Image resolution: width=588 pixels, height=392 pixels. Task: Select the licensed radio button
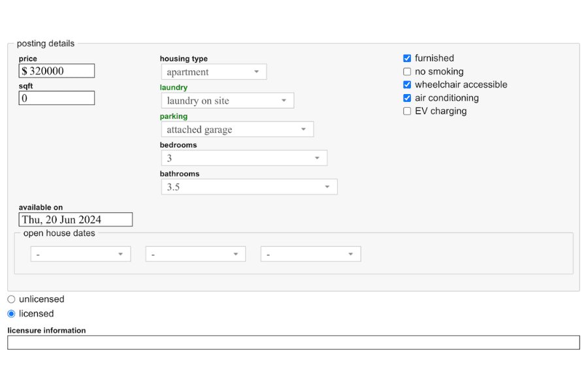(x=11, y=314)
